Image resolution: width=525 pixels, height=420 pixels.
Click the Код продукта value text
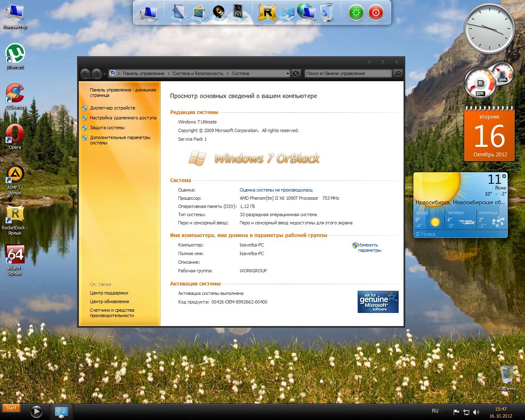(239, 302)
